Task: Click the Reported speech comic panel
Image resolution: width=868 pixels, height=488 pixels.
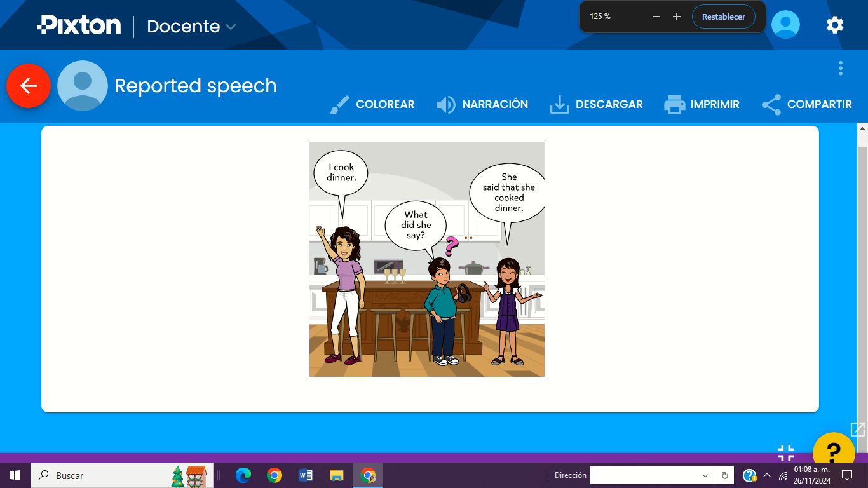Action: (426, 259)
